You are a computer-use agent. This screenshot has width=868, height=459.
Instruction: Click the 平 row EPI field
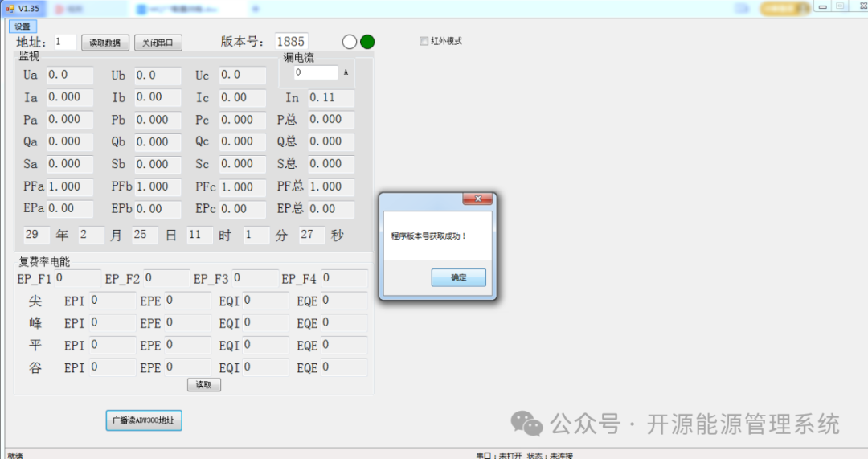(113, 345)
